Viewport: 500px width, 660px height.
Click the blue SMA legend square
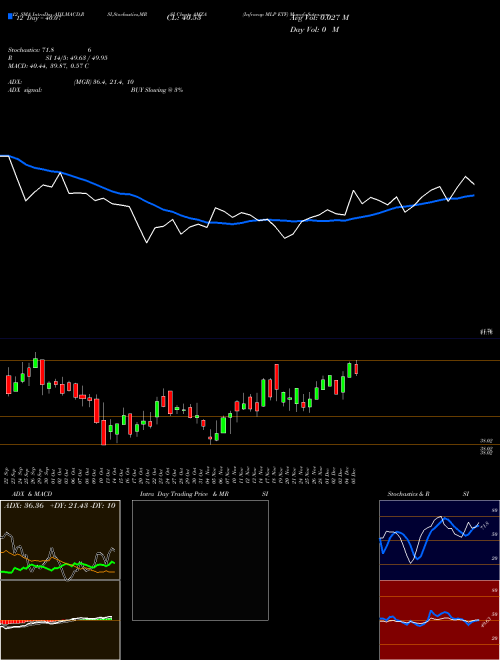tap(10, 16)
